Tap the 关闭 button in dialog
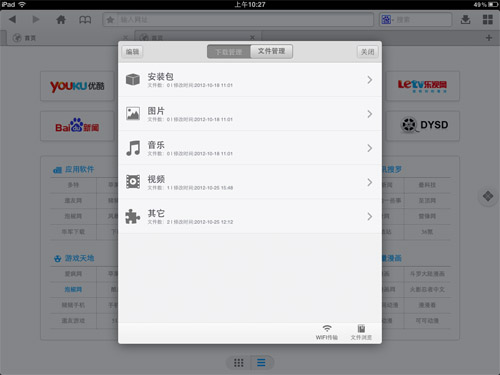 click(368, 52)
